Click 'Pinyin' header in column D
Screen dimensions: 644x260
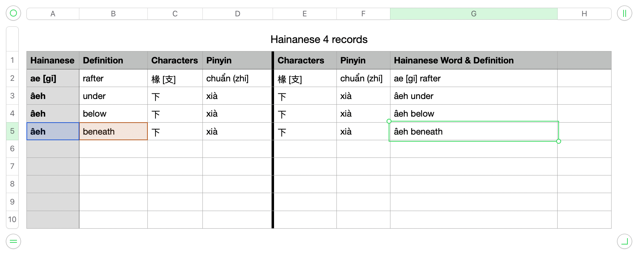click(237, 60)
